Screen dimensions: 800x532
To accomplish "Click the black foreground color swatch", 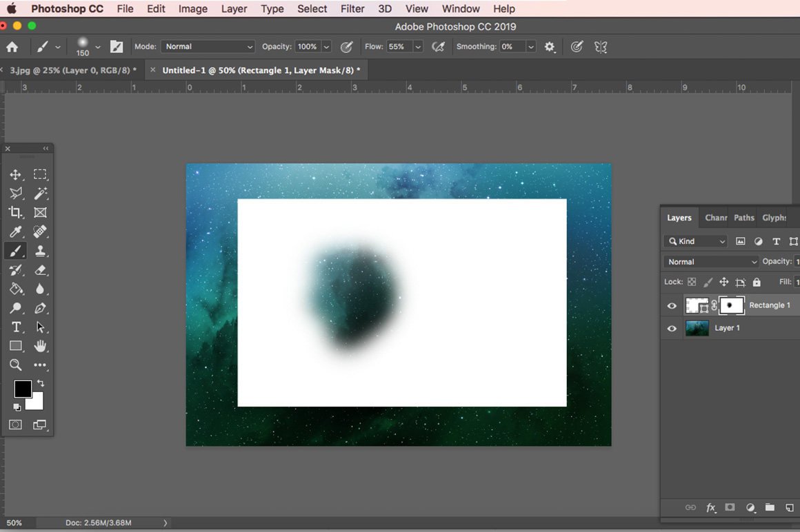I will [23, 389].
